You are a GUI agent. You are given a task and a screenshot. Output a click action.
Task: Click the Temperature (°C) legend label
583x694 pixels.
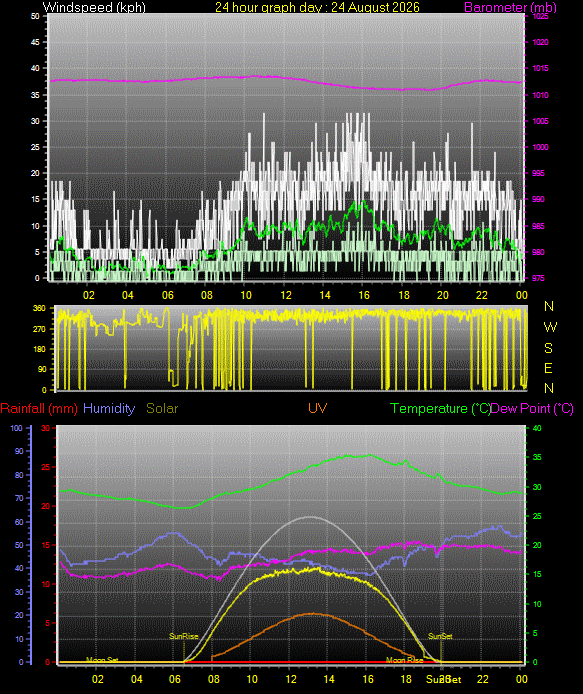[440, 408]
